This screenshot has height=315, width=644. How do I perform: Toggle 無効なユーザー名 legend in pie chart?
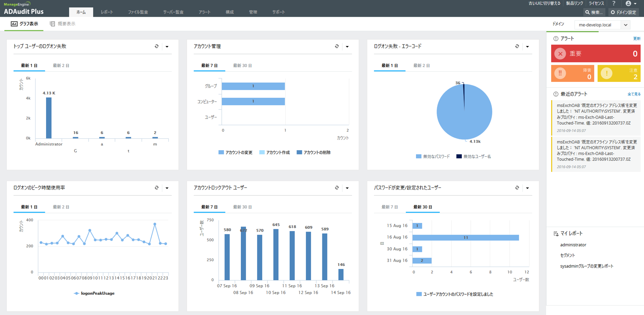[473, 157]
